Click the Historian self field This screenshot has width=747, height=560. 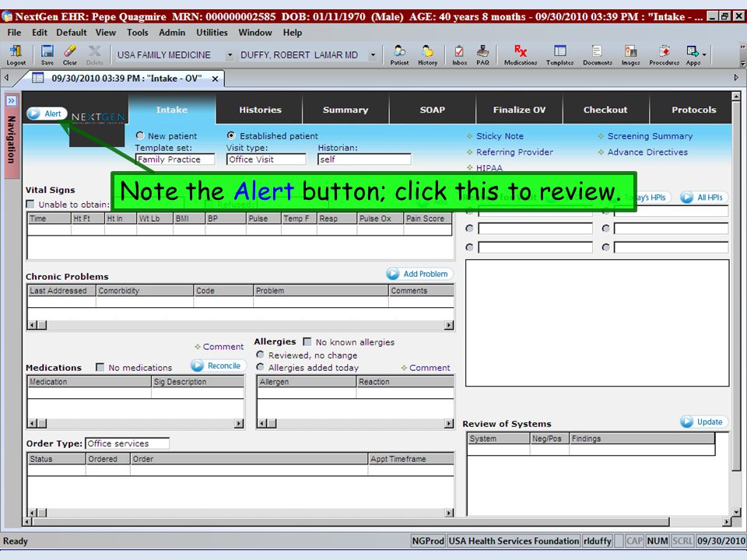[x=364, y=159]
